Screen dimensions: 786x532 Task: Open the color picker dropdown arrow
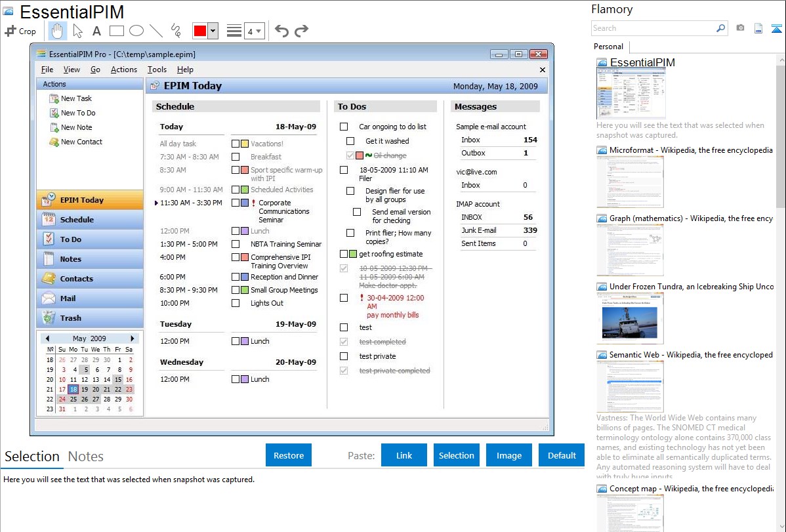213,31
